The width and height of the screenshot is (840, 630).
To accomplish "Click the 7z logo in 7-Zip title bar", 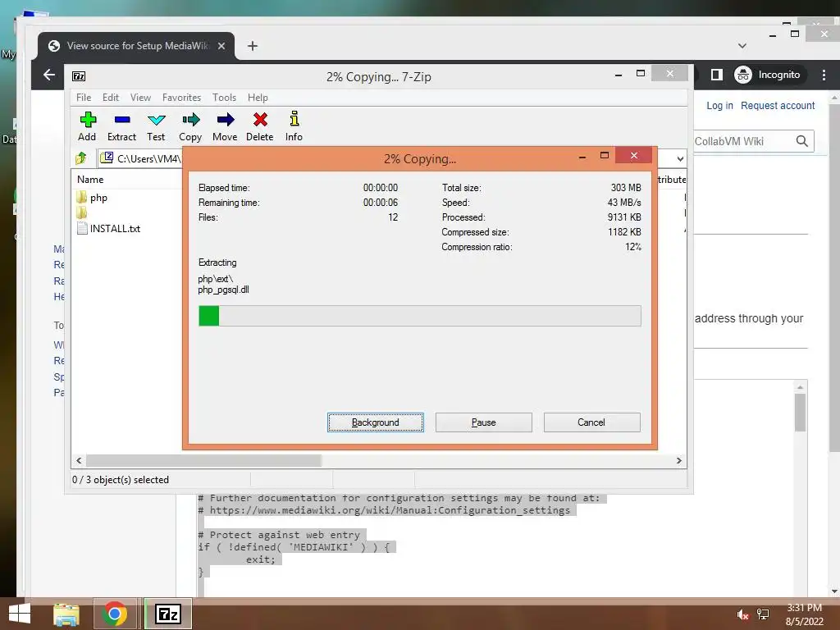I will (x=79, y=76).
